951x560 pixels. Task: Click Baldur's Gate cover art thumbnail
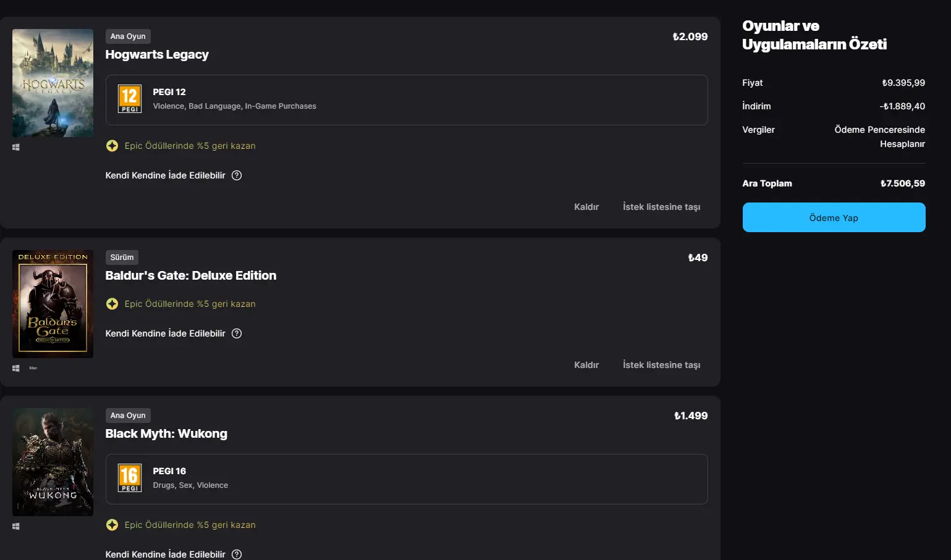53,304
